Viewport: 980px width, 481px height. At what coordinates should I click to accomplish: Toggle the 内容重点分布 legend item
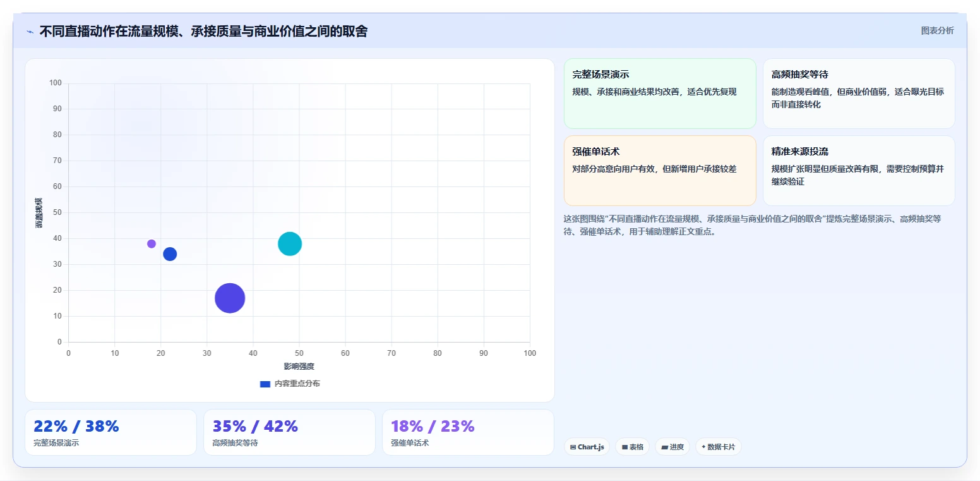pos(290,384)
